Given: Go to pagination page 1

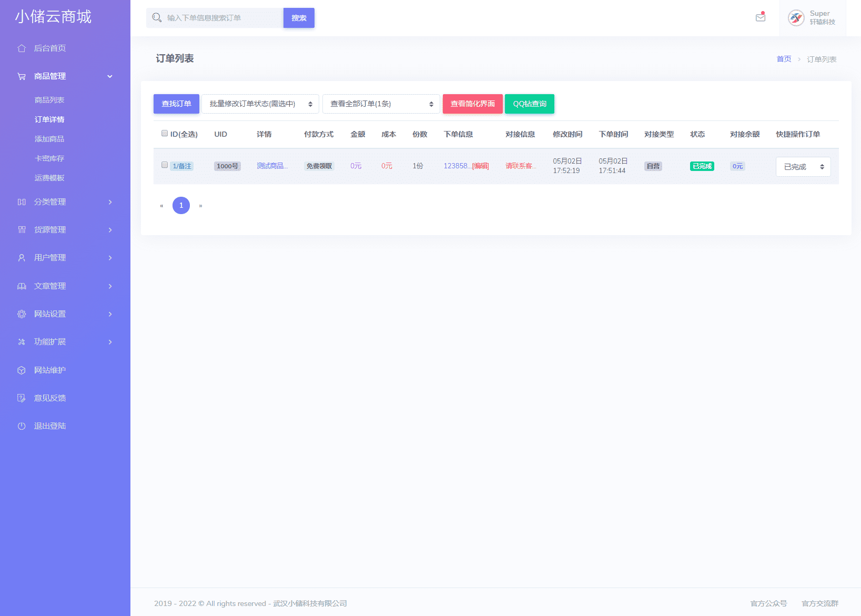Looking at the screenshot, I should click(x=181, y=205).
